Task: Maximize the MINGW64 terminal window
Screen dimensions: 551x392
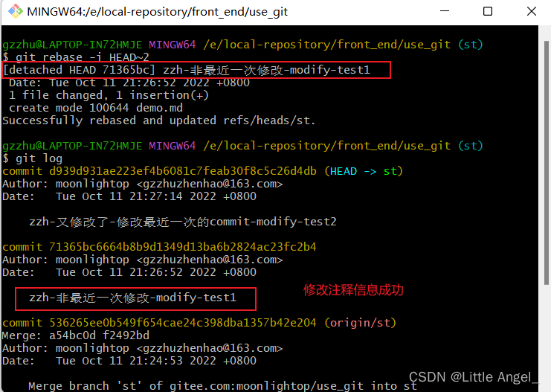Action: 488,11
